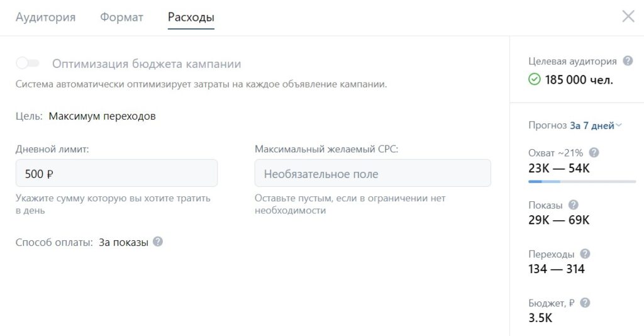Image resolution: width=644 pixels, height=336 pixels.
Task: Click question icon next to Бюджет, ₽
Action: [x=585, y=303]
